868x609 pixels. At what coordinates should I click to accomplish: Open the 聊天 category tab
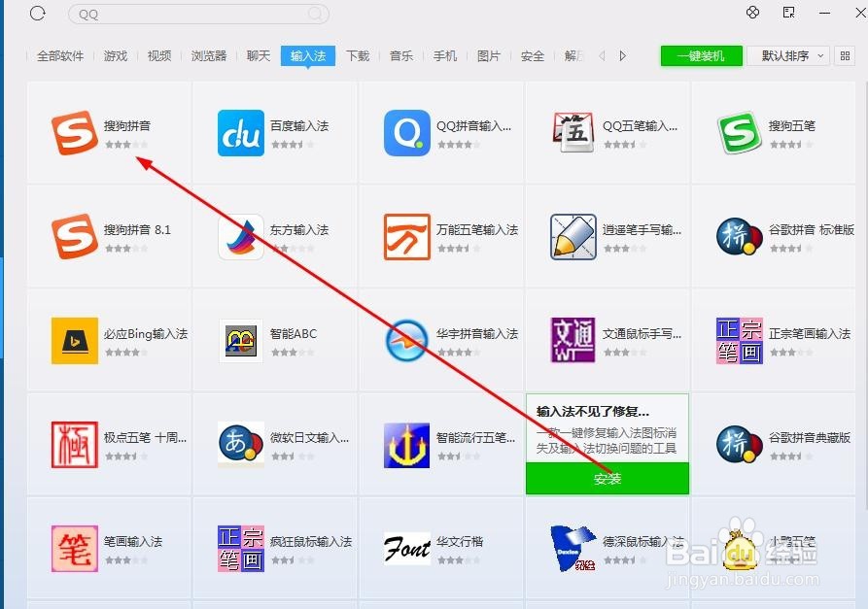point(259,56)
